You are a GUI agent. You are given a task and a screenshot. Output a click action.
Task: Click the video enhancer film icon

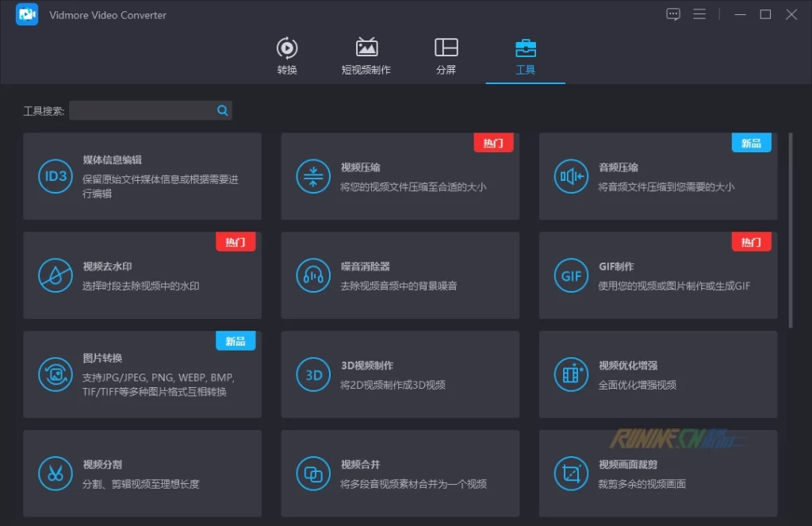[x=571, y=374]
